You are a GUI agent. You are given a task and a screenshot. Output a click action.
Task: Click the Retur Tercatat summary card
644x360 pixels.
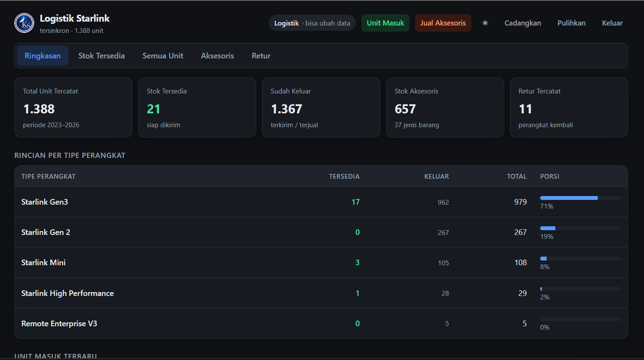click(569, 108)
